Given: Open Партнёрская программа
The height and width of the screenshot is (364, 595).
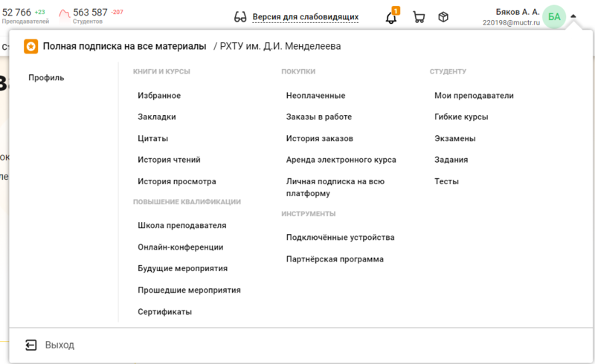Looking at the screenshot, I should click(x=335, y=259).
